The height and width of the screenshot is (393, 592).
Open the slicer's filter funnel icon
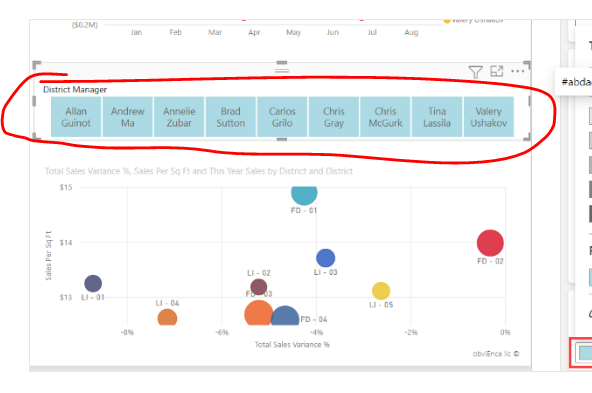point(475,72)
